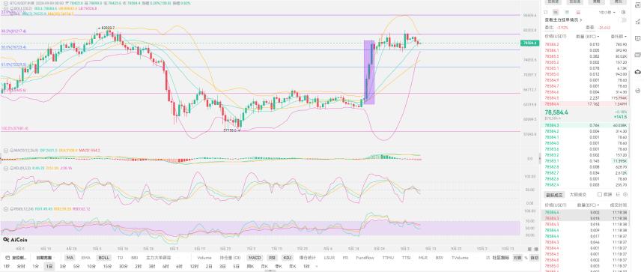
Task: Select the 1分 timeframe tab
Action: click(35, 266)
